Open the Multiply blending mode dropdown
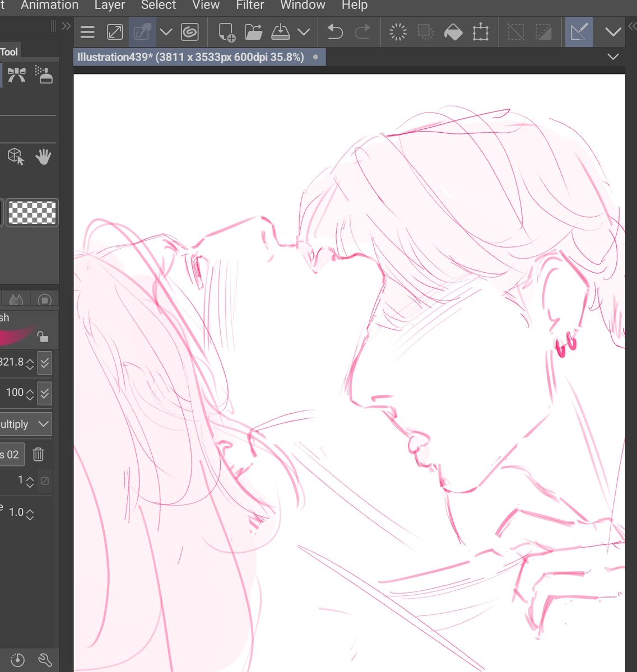This screenshot has width=637, height=672. tap(26, 424)
